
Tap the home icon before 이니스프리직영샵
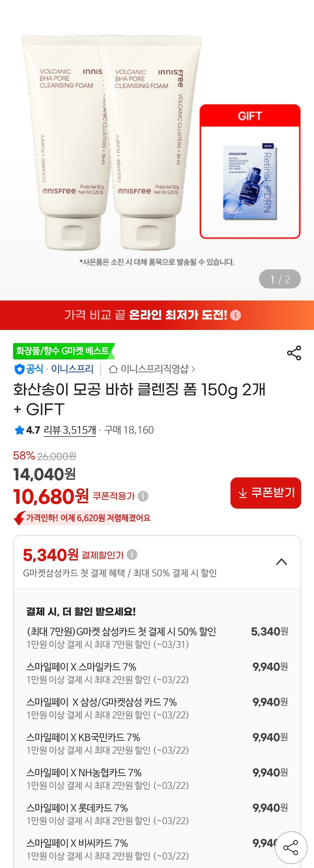pyautogui.click(x=113, y=369)
